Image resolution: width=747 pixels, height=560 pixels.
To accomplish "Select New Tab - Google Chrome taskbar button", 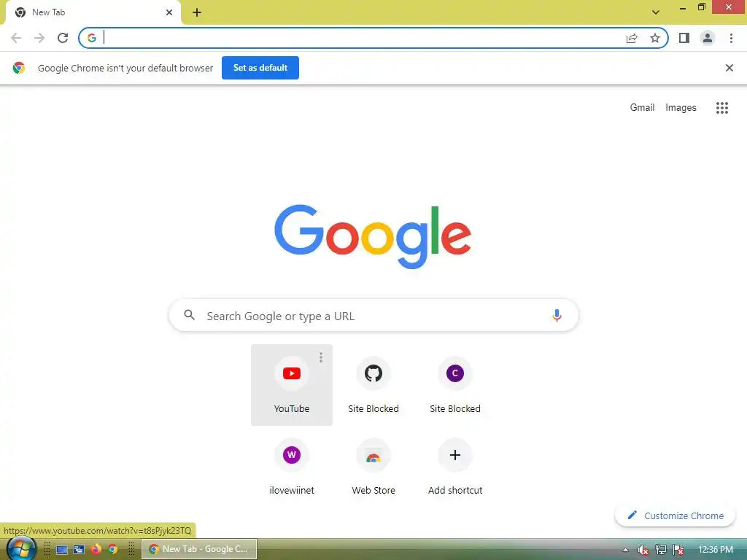I will tap(199, 549).
